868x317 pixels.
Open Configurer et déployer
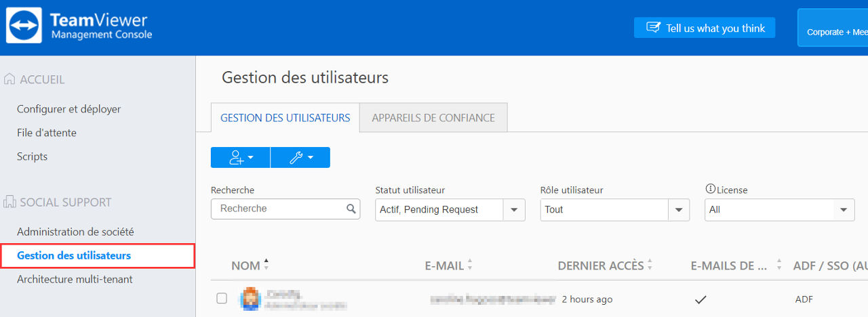pyautogui.click(x=68, y=109)
